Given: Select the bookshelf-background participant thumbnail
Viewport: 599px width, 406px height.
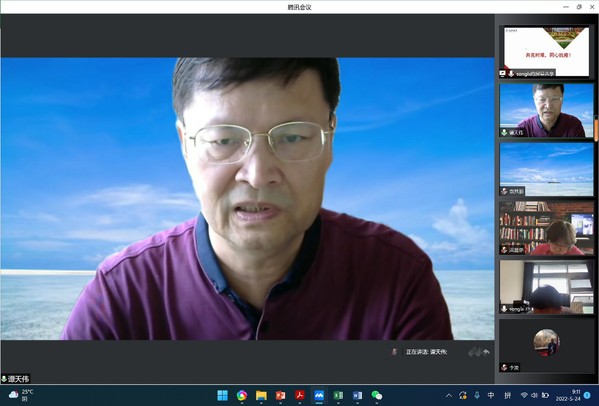Looking at the screenshot, I should tap(546, 228).
